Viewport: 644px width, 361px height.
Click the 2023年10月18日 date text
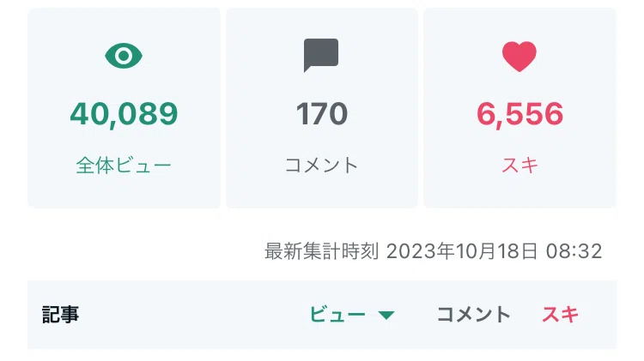pyautogui.click(x=462, y=251)
